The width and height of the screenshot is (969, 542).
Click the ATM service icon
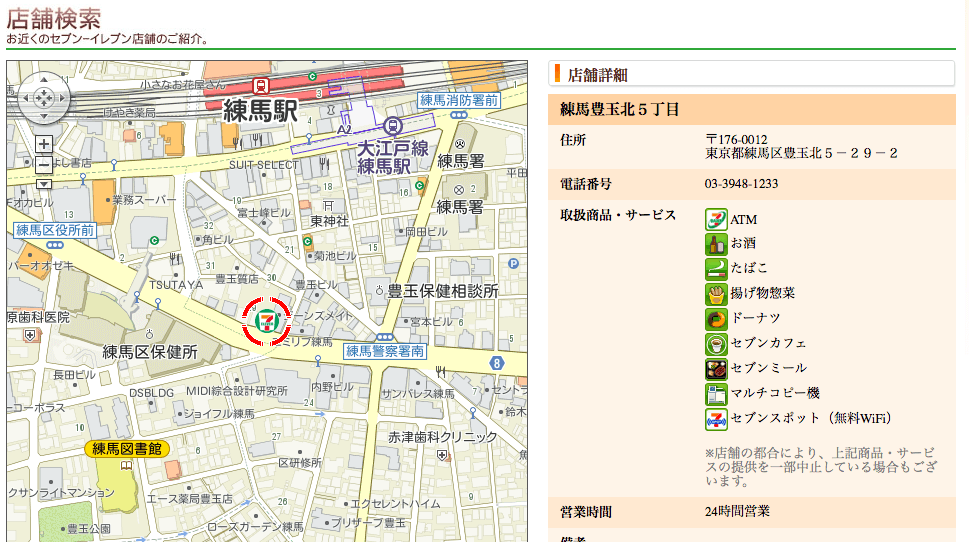(x=716, y=219)
